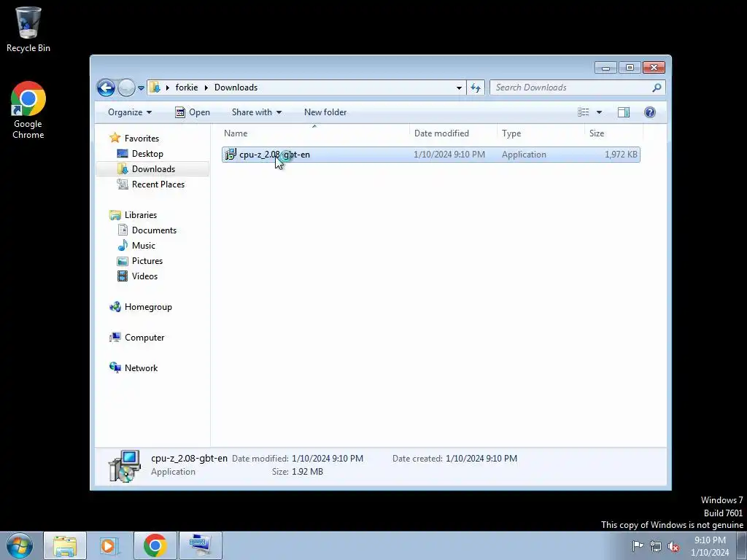Click the greyed-out Forward arrow button

click(x=126, y=87)
